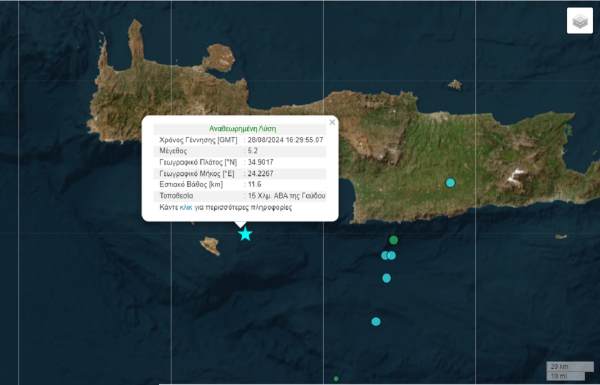Select the 'Τοποθεσία' label
The height and width of the screenshot is (385, 600).
176,196
